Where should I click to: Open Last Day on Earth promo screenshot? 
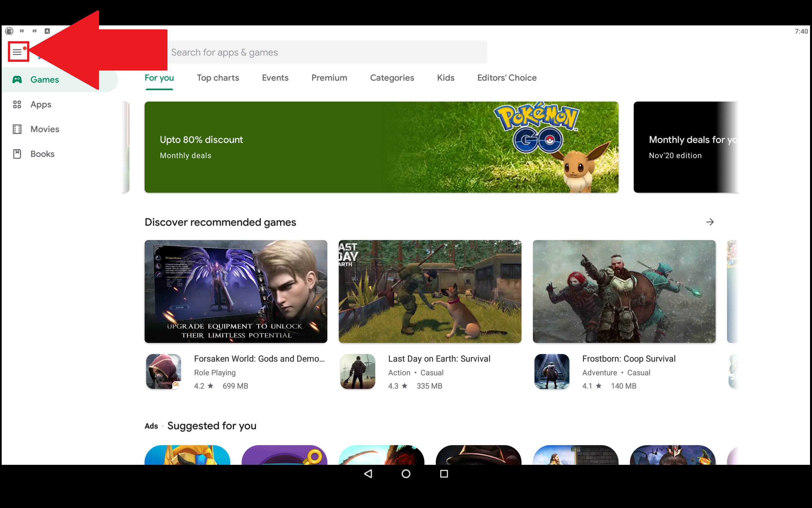pyautogui.click(x=430, y=291)
